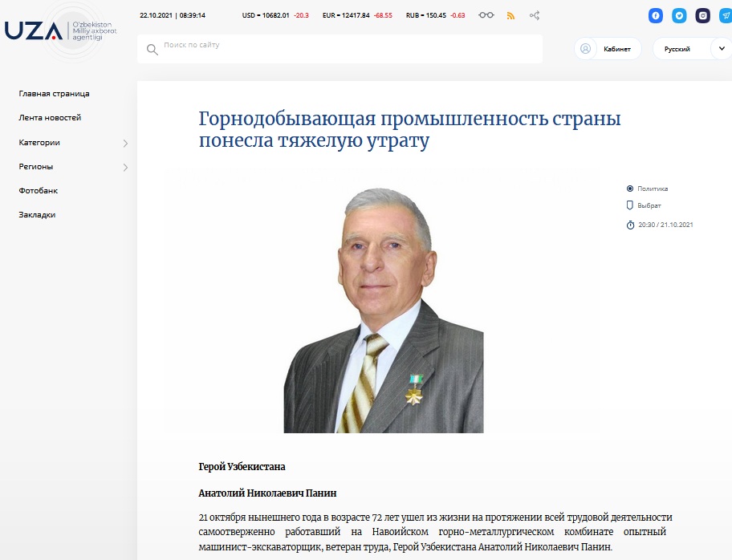
Task: Open the Twitter page icon
Action: tap(680, 15)
